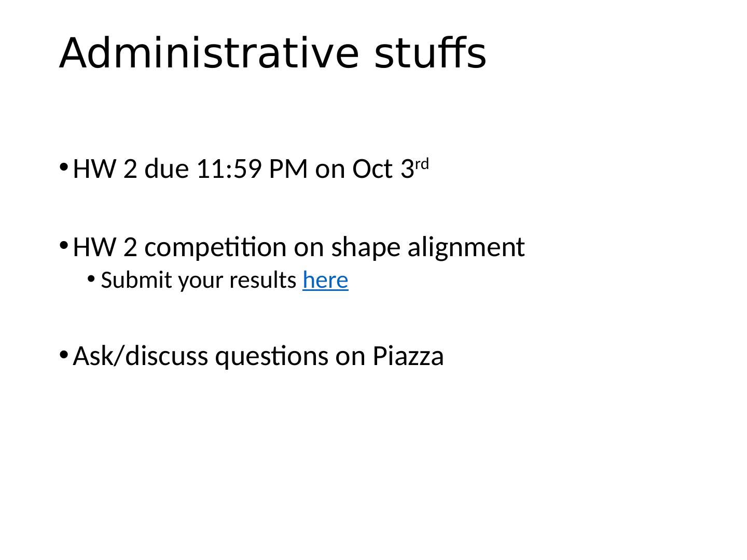Click the word "Administrative" in the title

[x=209, y=53]
